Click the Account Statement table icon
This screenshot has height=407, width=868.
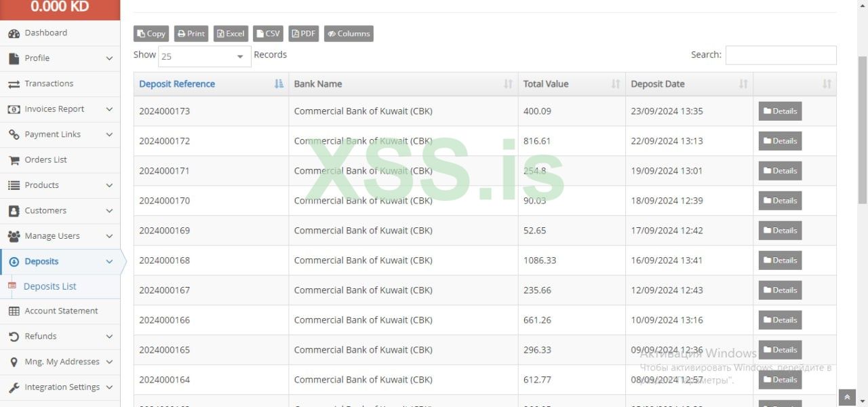click(14, 311)
